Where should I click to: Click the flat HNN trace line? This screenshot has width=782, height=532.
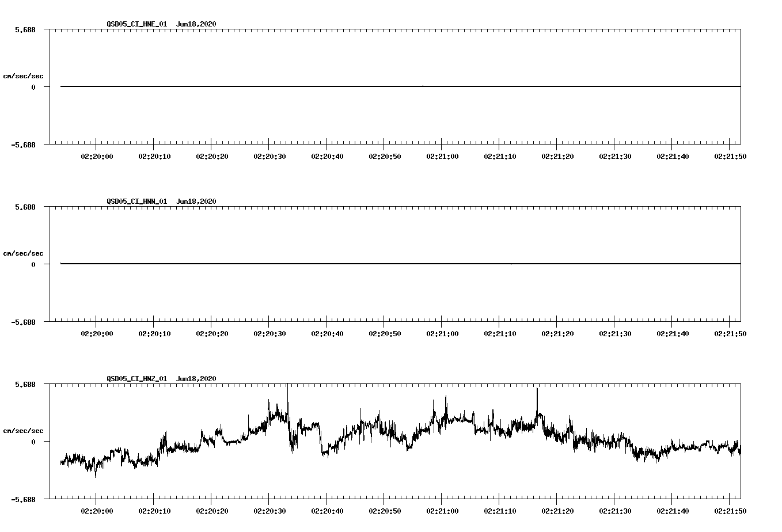pos(400,264)
